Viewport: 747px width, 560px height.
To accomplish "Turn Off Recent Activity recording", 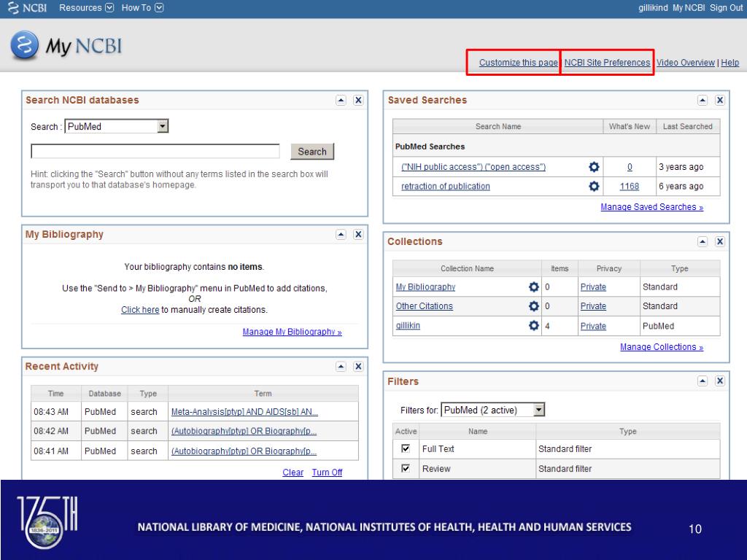I will (x=328, y=472).
